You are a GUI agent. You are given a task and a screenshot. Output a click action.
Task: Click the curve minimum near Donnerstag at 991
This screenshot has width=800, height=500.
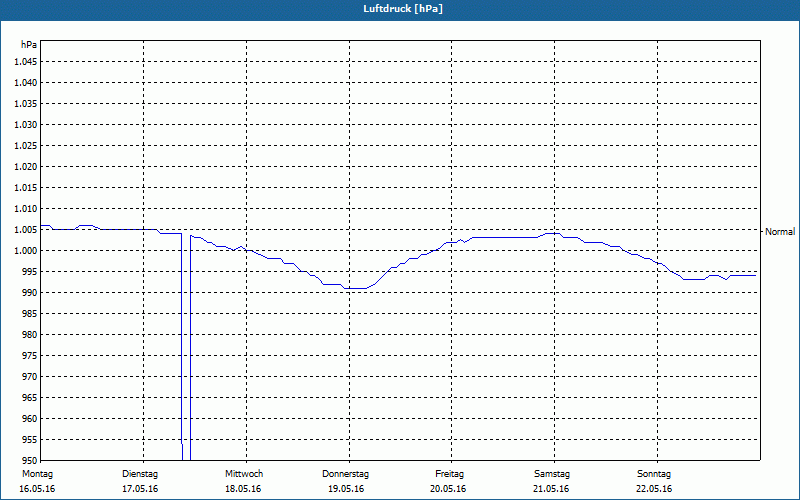click(x=356, y=288)
